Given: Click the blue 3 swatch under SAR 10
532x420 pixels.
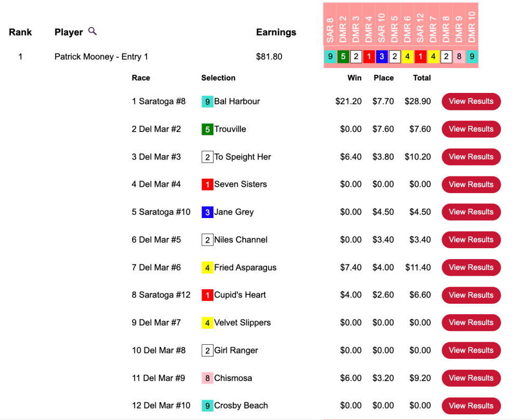Looking at the screenshot, I should pos(381,57).
